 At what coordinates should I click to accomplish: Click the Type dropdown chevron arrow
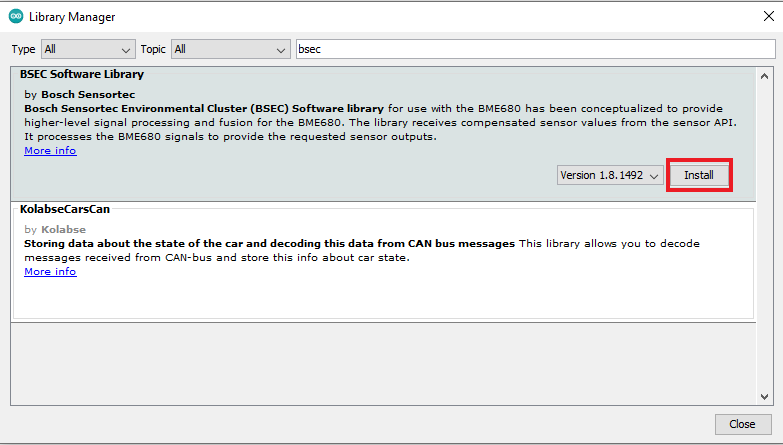[126, 50]
